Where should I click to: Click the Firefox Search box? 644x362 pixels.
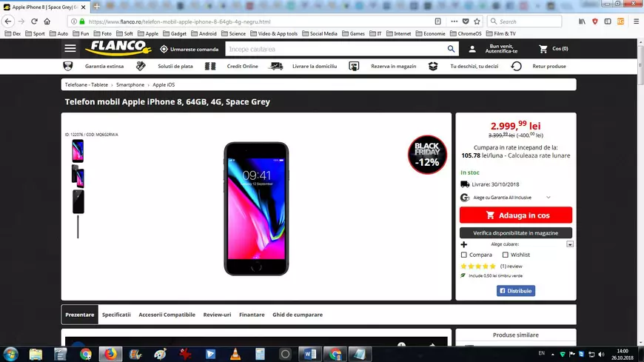click(x=525, y=21)
